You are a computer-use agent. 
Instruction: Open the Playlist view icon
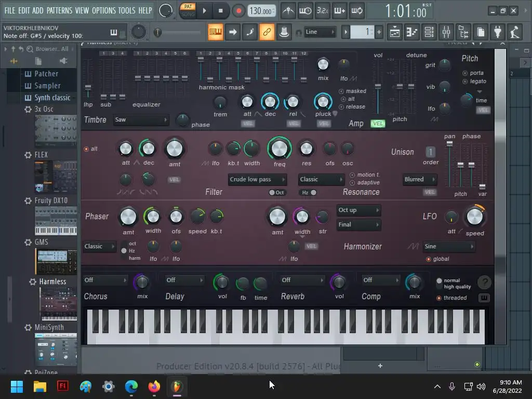[x=395, y=32]
